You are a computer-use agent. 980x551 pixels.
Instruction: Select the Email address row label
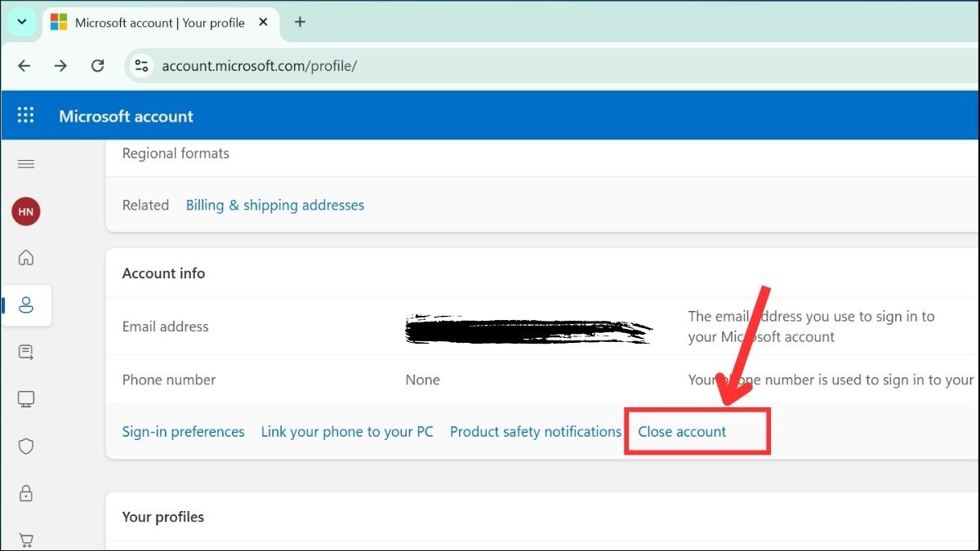[165, 327]
